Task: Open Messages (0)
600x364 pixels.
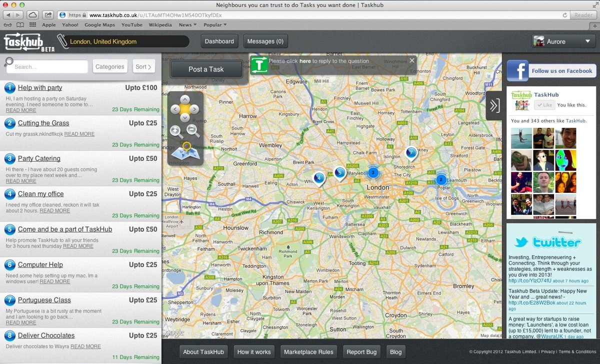Action: (x=265, y=41)
